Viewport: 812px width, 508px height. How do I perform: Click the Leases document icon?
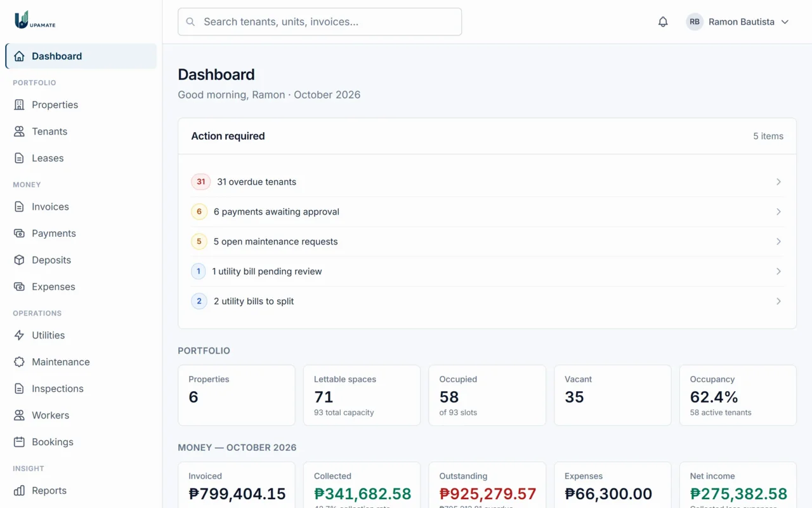pos(20,158)
